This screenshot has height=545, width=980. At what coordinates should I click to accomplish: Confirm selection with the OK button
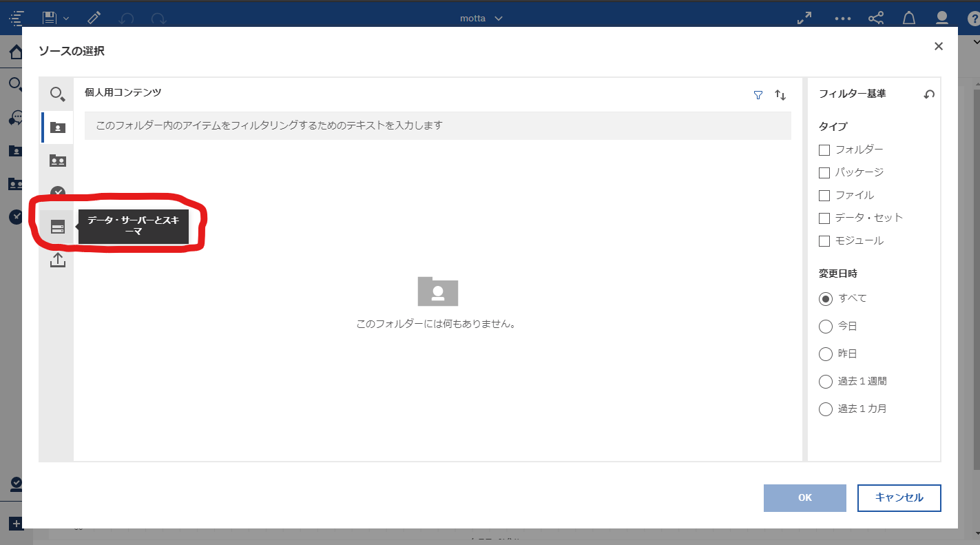(x=804, y=497)
